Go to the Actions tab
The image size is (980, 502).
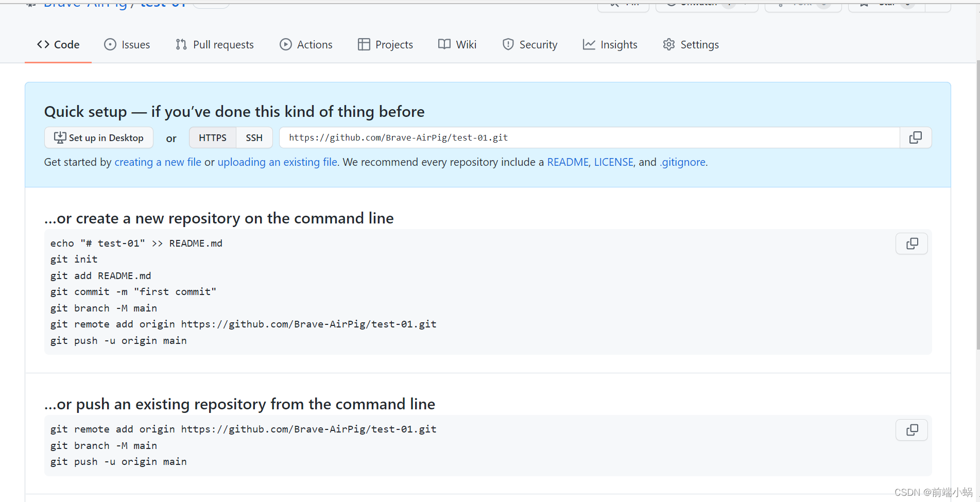[x=306, y=45]
